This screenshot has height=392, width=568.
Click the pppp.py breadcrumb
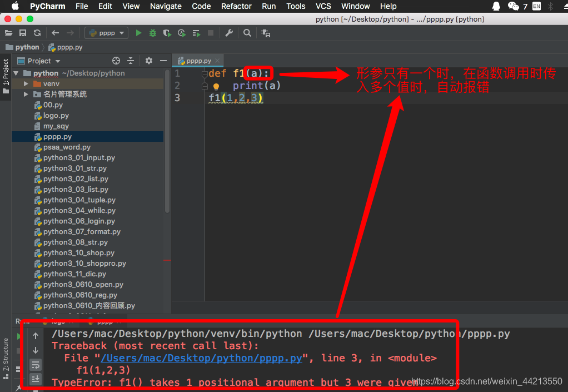pos(66,47)
